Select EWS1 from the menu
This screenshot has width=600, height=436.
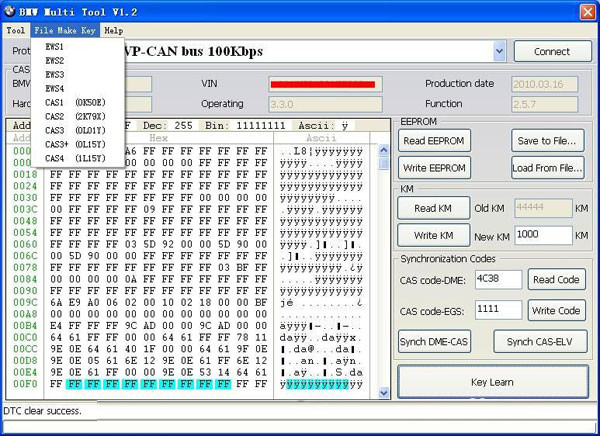click(x=54, y=47)
